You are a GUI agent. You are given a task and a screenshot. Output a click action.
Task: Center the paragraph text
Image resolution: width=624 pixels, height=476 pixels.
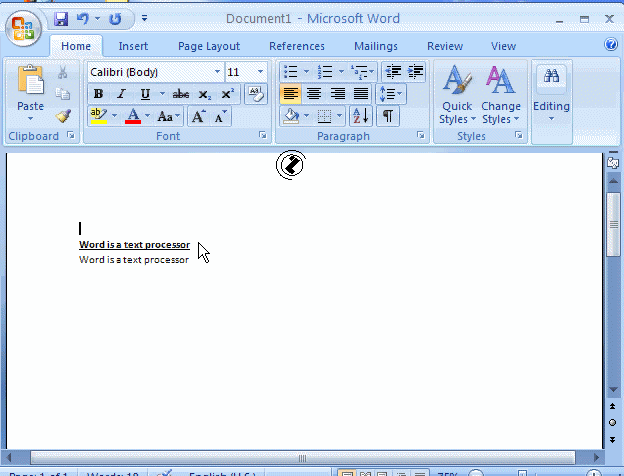(314, 94)
